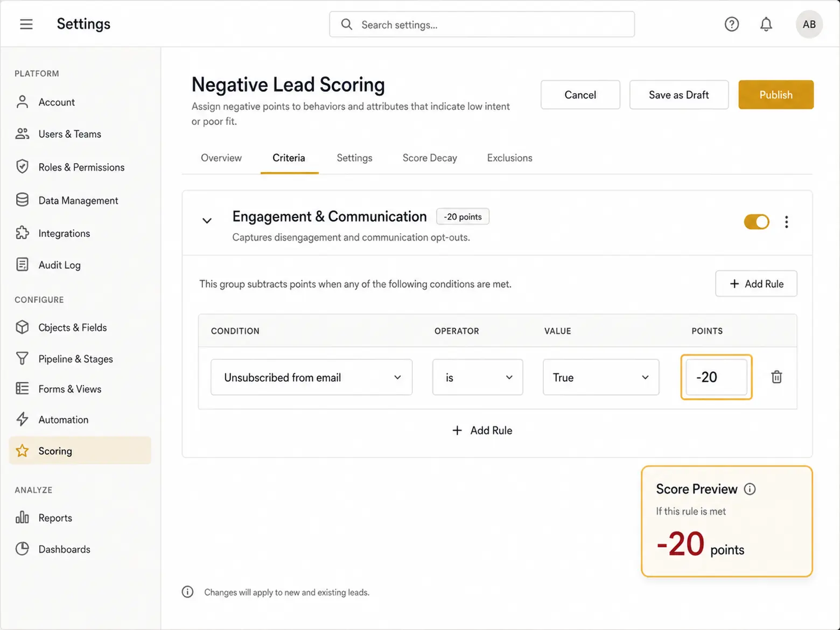Click Save as Draft
The height and width of the screenshot is (630, 840).
678,95
